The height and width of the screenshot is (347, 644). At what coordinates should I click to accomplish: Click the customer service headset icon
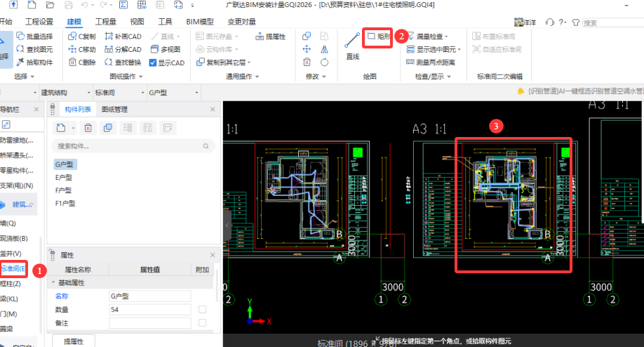click(549, 22)
